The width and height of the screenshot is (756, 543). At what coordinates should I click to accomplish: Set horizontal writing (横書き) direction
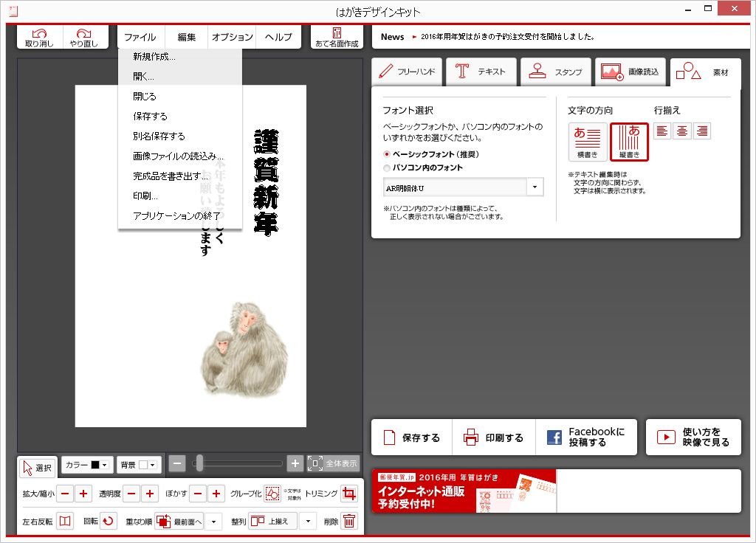click(x=587, y=142)
